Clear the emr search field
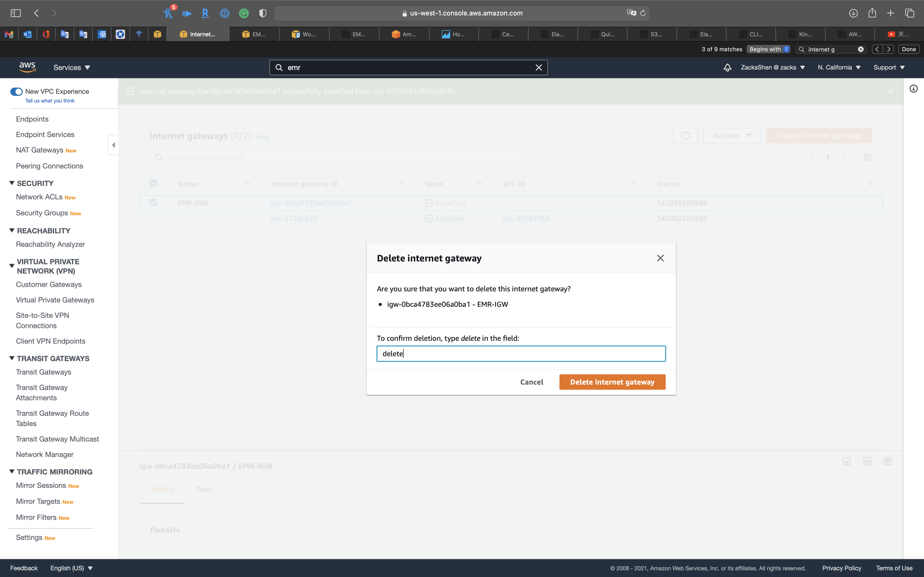Image resolution: width=924 pixels, height=577 pixels. tap(538, 67)
